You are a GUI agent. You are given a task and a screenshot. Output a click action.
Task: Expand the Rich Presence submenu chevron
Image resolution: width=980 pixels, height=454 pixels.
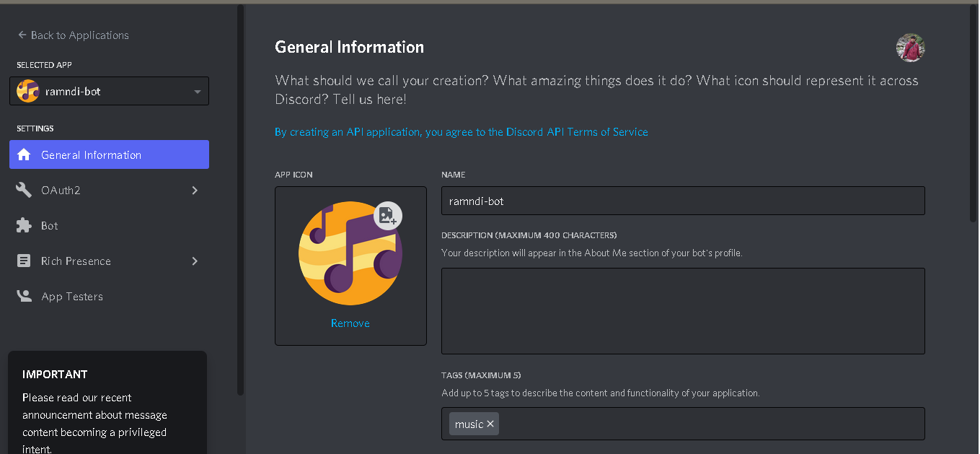(x=195, y=261)
